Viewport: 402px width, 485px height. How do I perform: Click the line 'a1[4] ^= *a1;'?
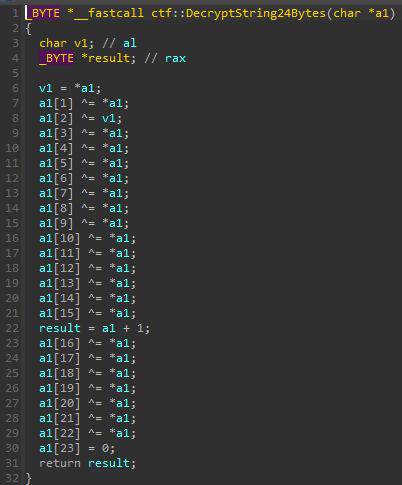pos(84,148)
